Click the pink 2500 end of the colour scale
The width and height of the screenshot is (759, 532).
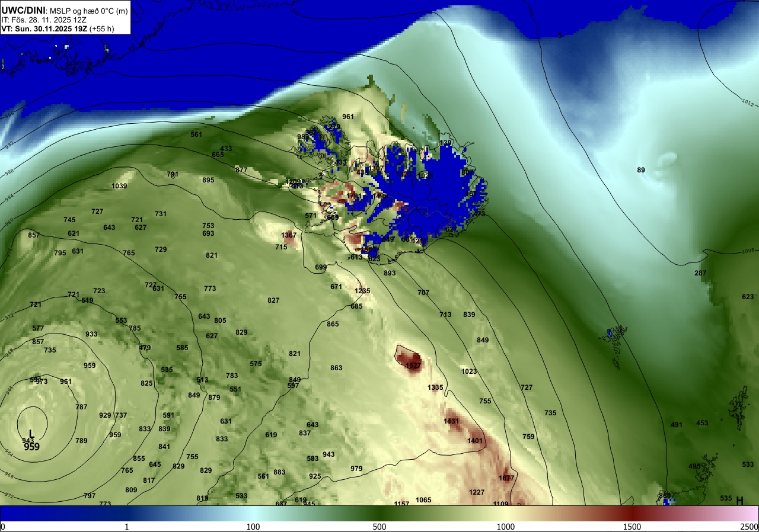coord(748,513)
